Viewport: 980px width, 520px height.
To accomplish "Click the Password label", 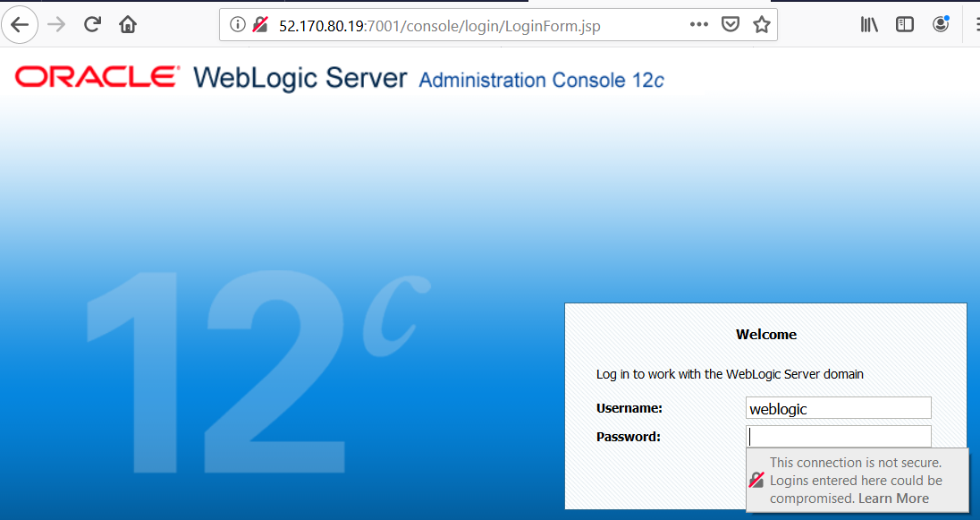I will pos(628,437).
